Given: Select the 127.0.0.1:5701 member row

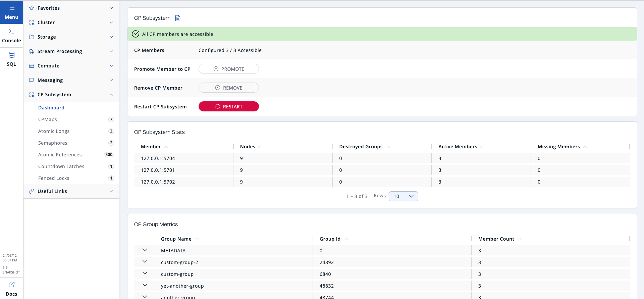Looking at the screenshot, I should point(158,170).
